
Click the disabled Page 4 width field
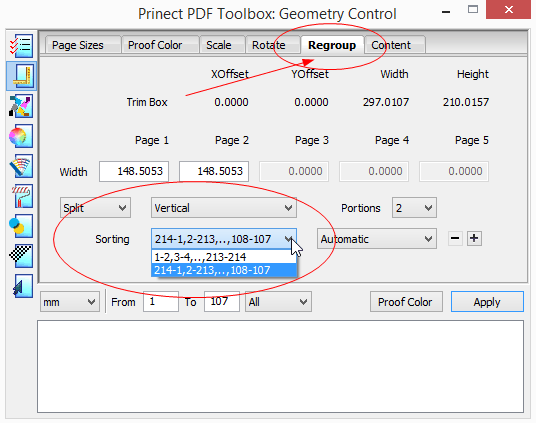(x=374, y=171)
